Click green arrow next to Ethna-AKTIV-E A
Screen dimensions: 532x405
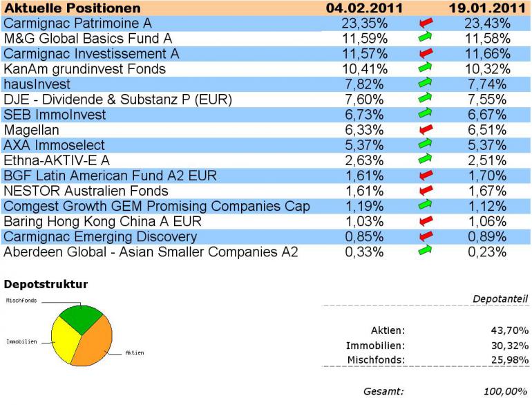pos(425,158)
